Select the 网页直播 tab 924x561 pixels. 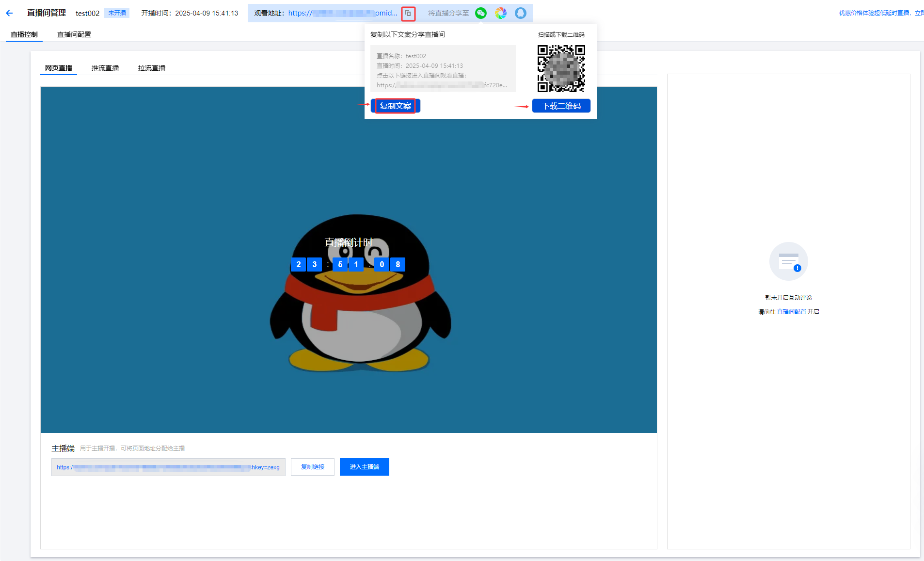point(59,68)
